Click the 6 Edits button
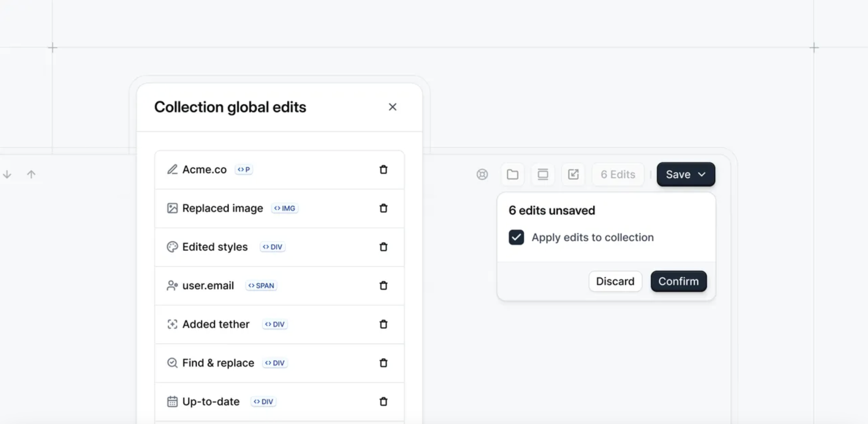Image resolution: width=868 pixels, height=424 pixels. pos(618,174)
